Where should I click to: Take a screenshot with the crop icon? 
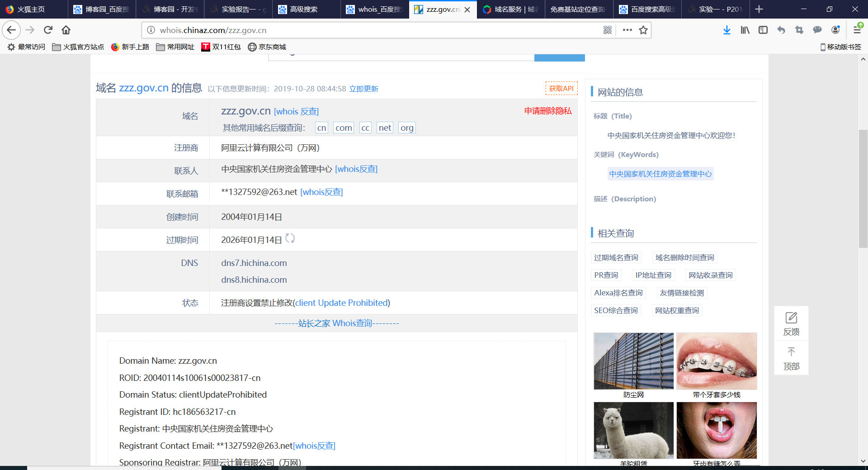[x=799, y=30]
